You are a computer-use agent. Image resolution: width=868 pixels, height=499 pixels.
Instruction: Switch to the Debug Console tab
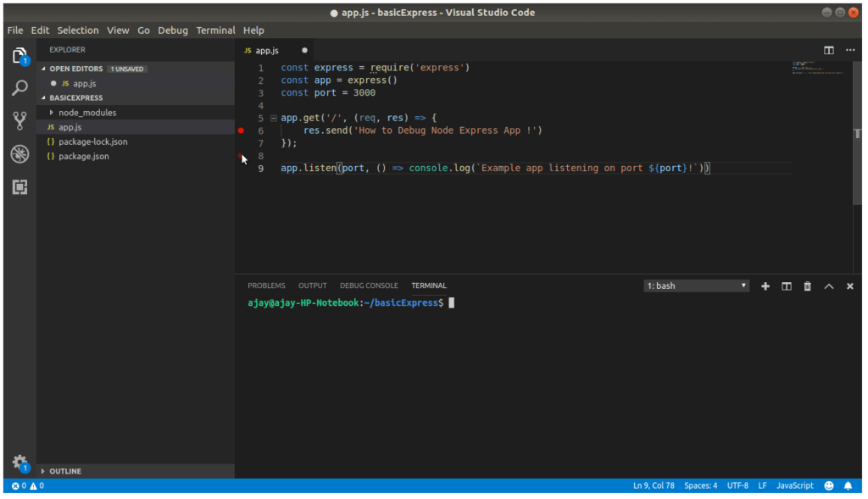(x=369, y=286)
